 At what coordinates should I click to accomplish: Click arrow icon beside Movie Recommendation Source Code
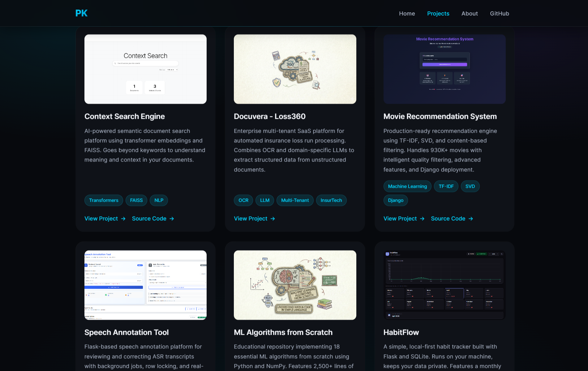[471, 219]
